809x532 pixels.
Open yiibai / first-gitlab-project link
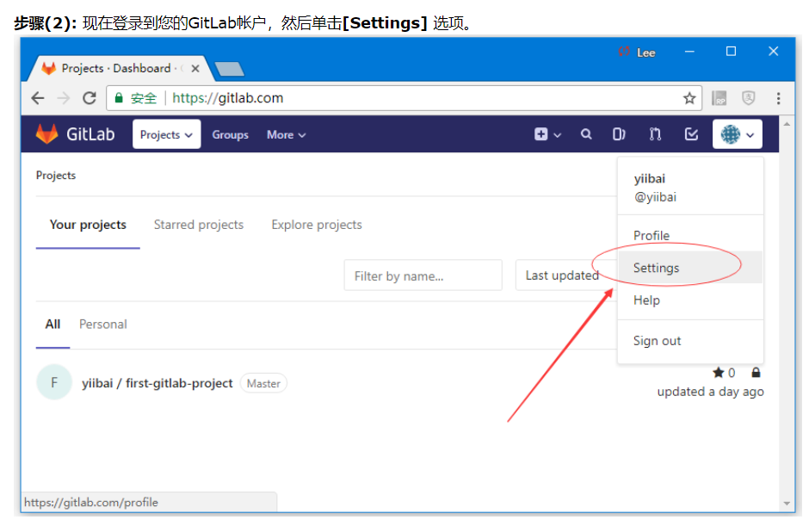pyautogui.click(x=157, y=383)
